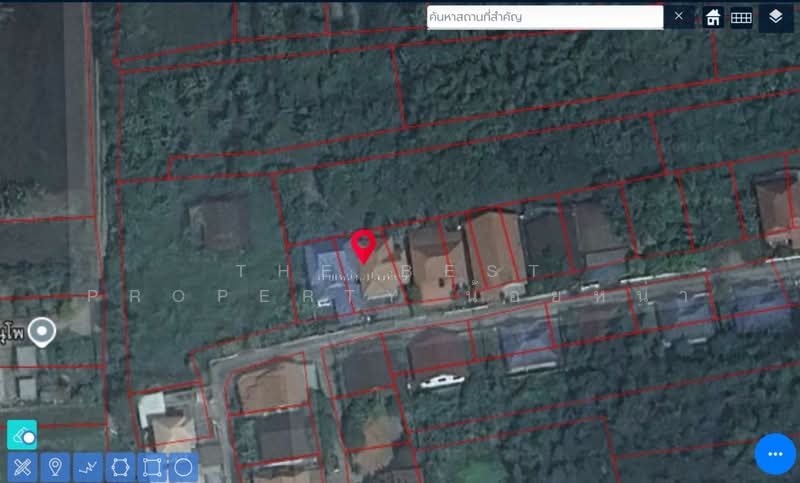800x483 pixels.
Task: Open the map layers panel
Action: click(775, 17)
